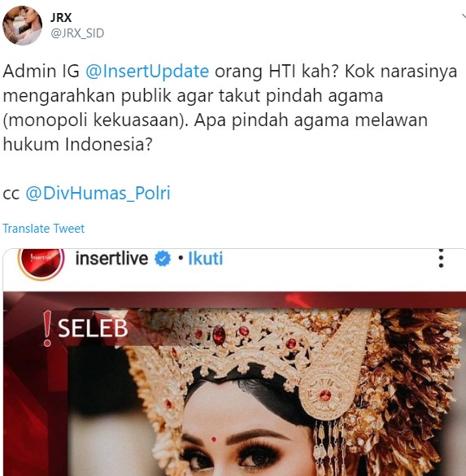Click the insertlive verified badge

tap(163, 259)
